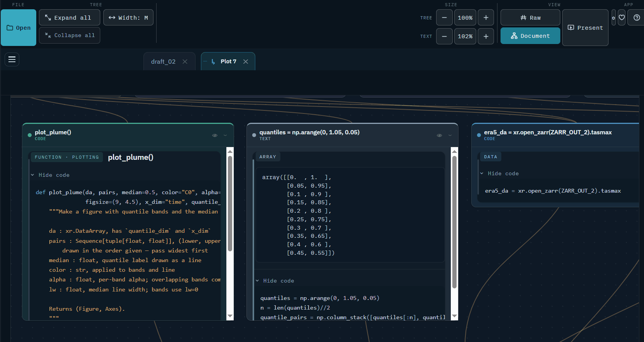Reset text size showing 102%
Image resolution: width=644 pixels, height=342 pixels.
click(x=465, y=36)
